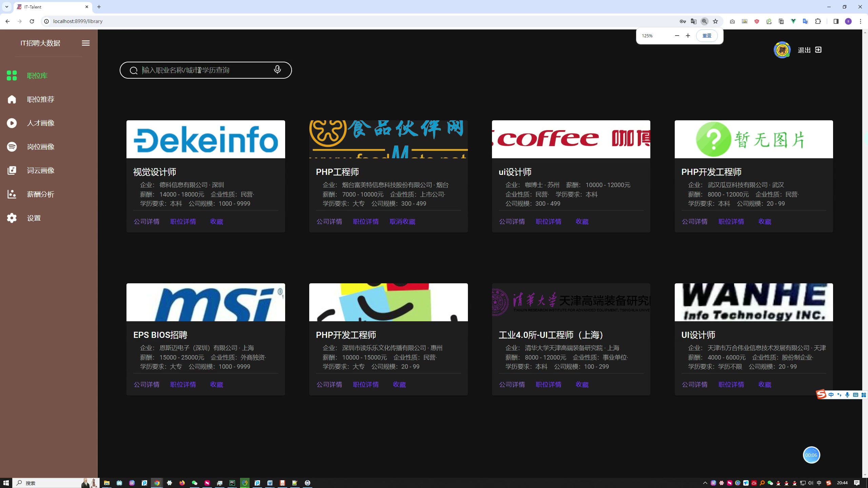
Task: Click the green grid 职位库 icon
Action: (12, 76)
